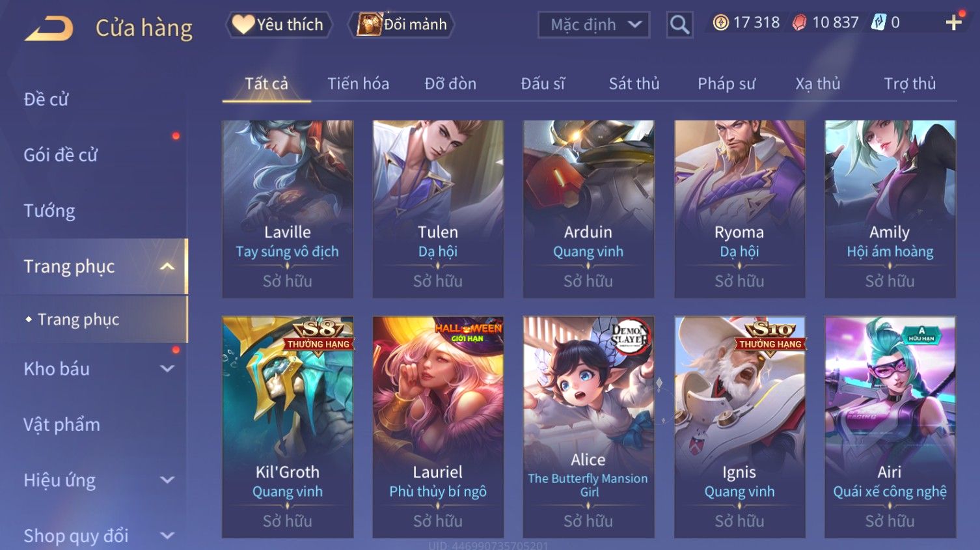Switch to the Pháp sư tab

(x=726, y=83)
